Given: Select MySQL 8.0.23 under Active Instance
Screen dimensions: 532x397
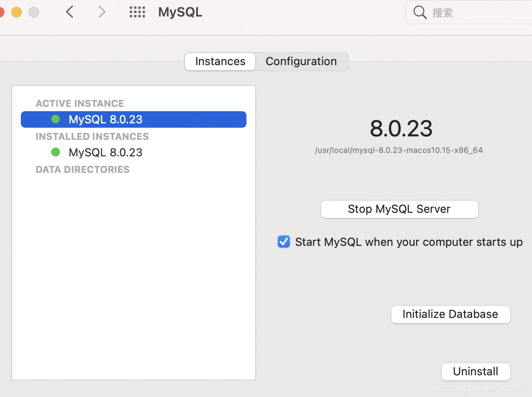Looking at the screenshot, I should click(134, 119).
